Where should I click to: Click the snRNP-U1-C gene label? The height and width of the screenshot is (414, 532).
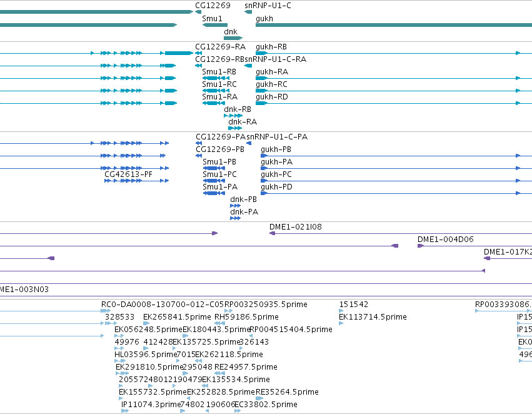tap(268, 6)
